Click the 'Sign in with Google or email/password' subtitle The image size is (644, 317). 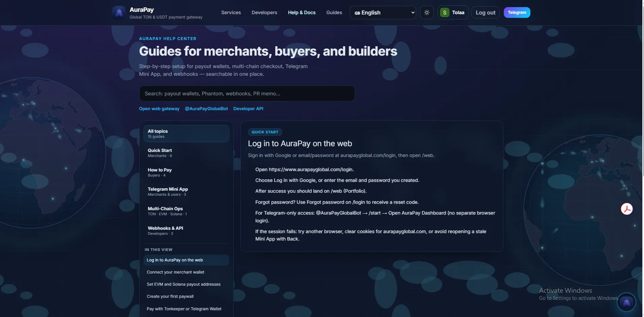tap(341, 155)
